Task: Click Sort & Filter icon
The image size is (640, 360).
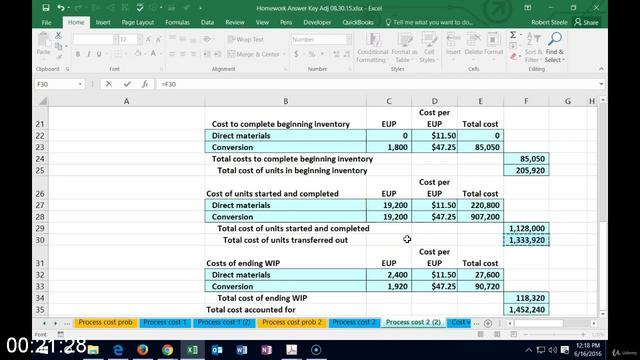Action: point(533,39)
